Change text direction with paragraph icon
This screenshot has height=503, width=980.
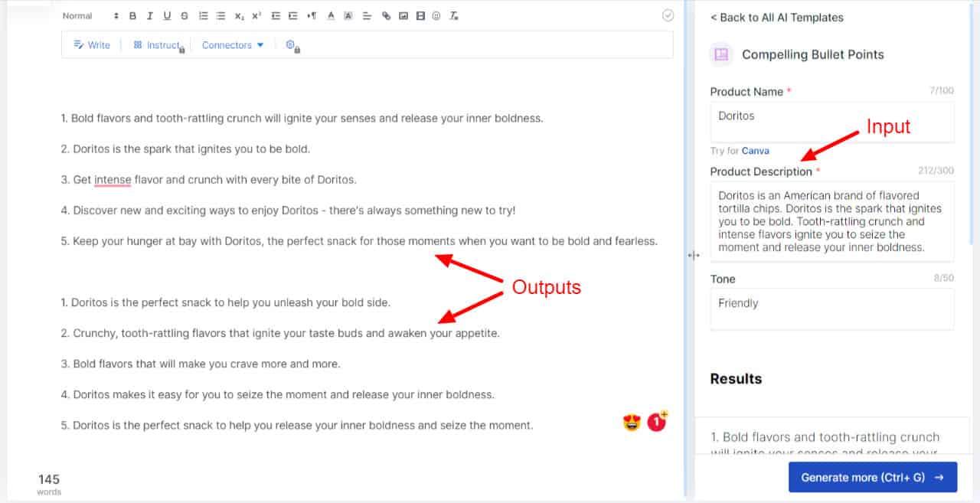311,16
